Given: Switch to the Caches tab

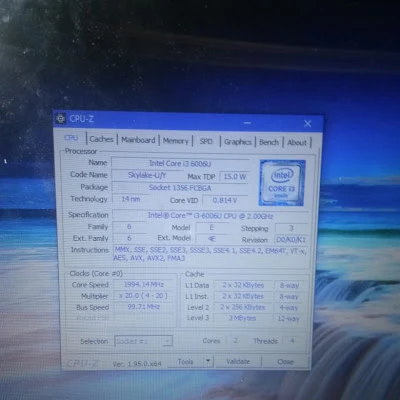Looking at the screenshot, I should click(x=101, y=139).
